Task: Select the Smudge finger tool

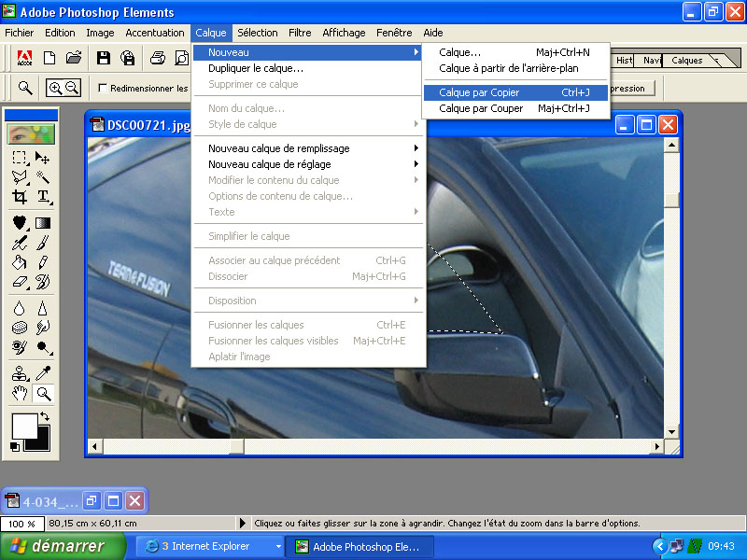Action: pos(43,328)
